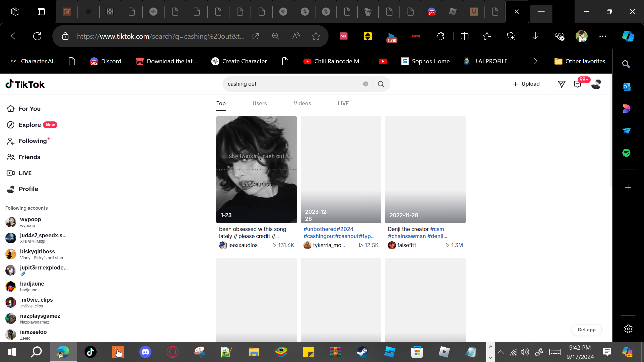Open Other favorites folder

point(580,61)
